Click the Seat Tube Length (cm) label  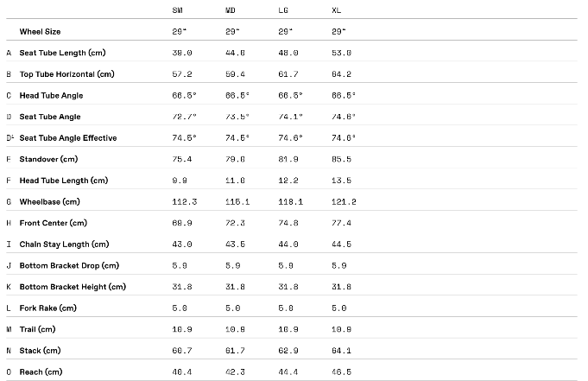63,53
